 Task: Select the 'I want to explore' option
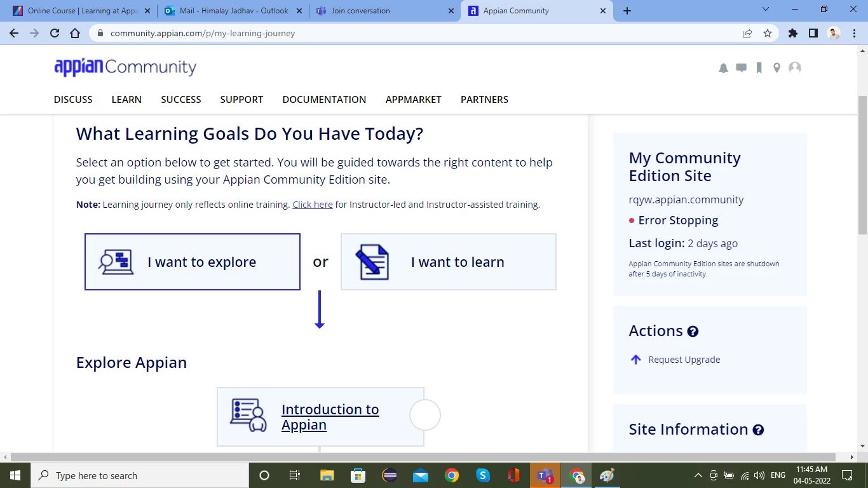click(x=193, y=262)
